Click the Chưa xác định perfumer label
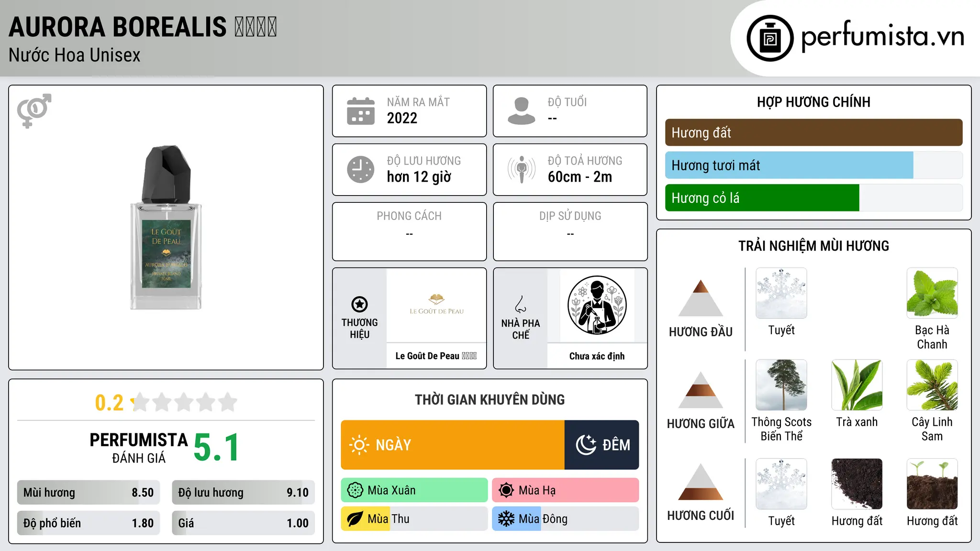The width and height of the screenshot is (980, 551). tap(597, 356)
